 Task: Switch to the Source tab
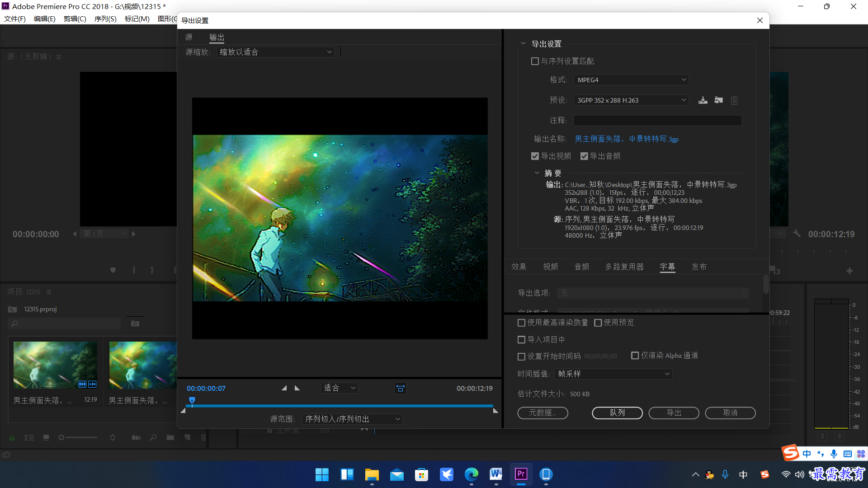click(x=189, y=37)
